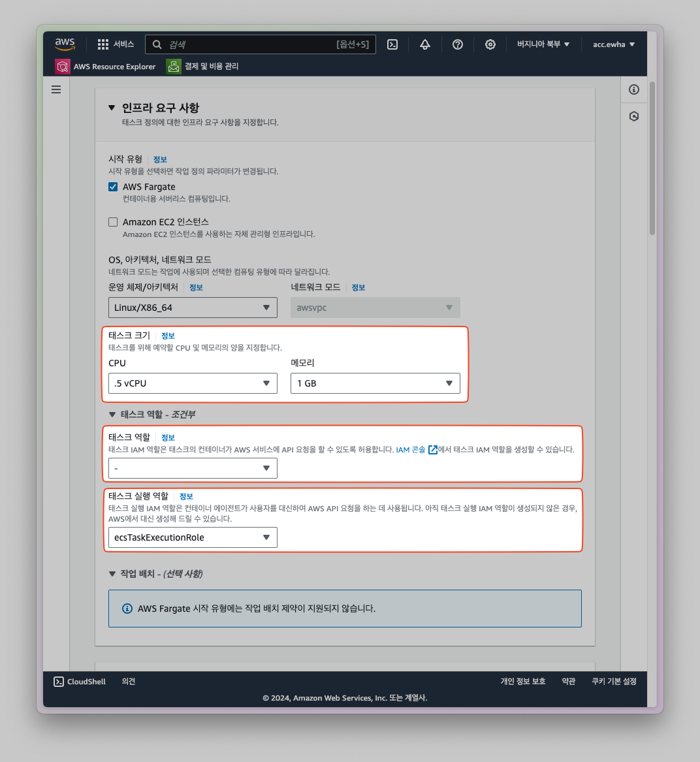Viewport: 700px width, 762px height.
Task: Collapse the 인프라 요구 사항 section
Action: 112,108
